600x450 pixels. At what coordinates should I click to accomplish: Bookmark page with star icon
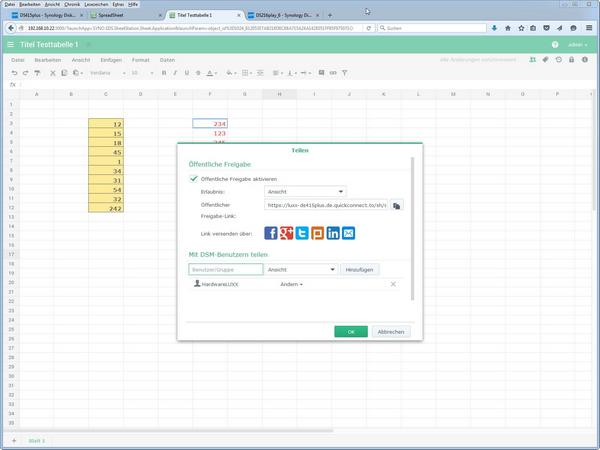521,28
